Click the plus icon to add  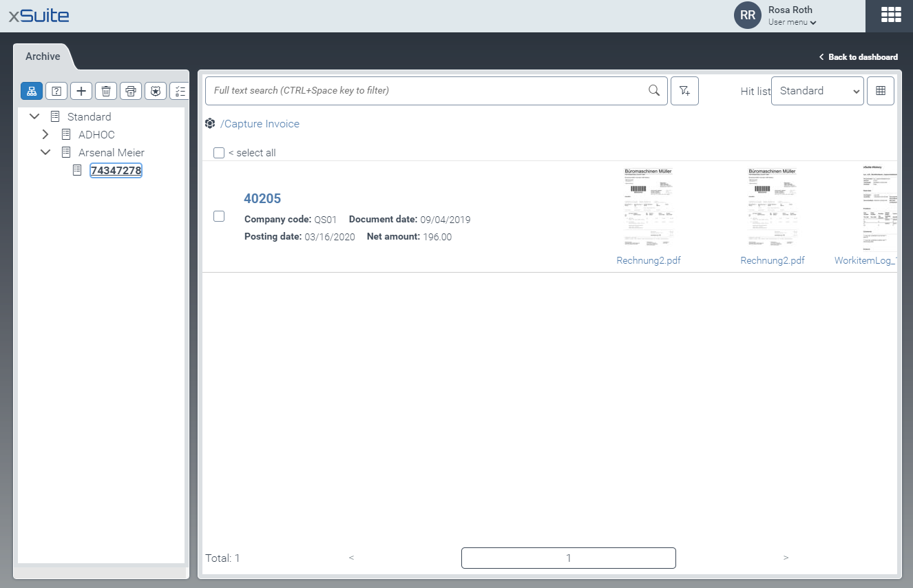click(81, 91)
